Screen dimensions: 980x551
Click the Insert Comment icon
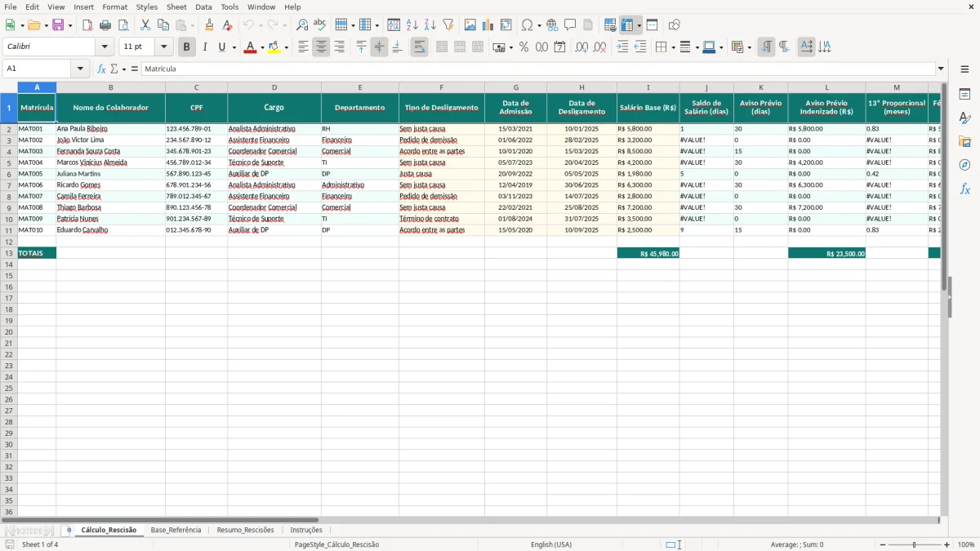570,25
